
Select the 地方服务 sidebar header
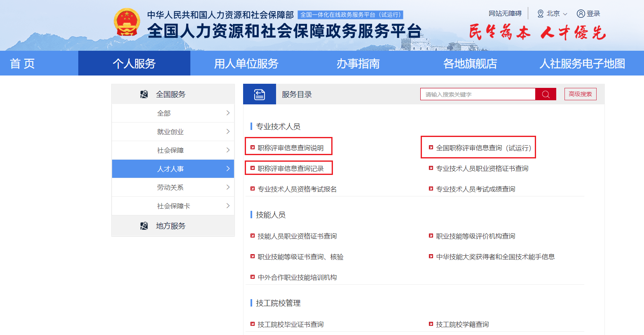click(173, 226)
